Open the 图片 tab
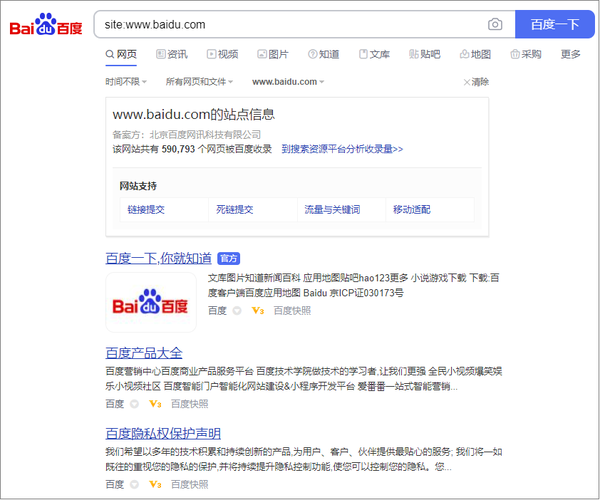 click(273, 54)
